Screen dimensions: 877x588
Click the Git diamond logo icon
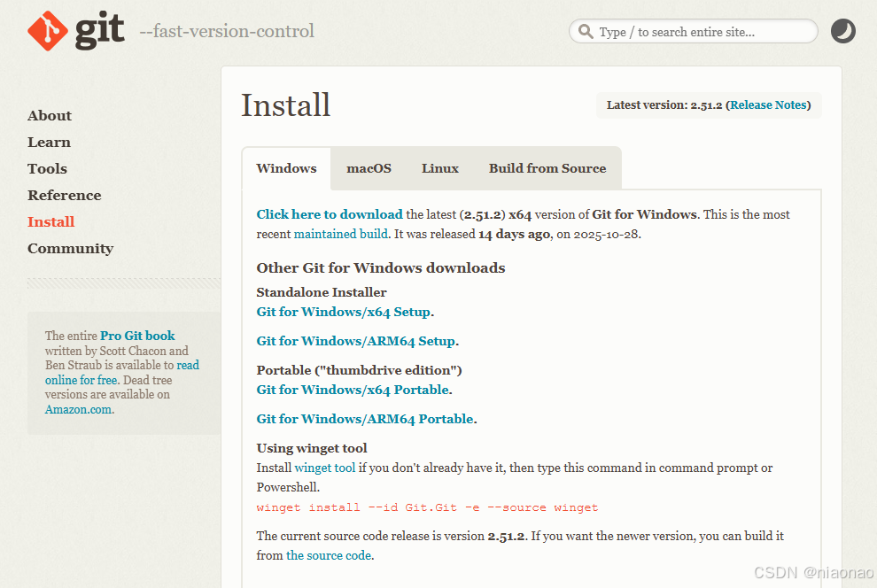pyautogui.click(x=48, y=31)
